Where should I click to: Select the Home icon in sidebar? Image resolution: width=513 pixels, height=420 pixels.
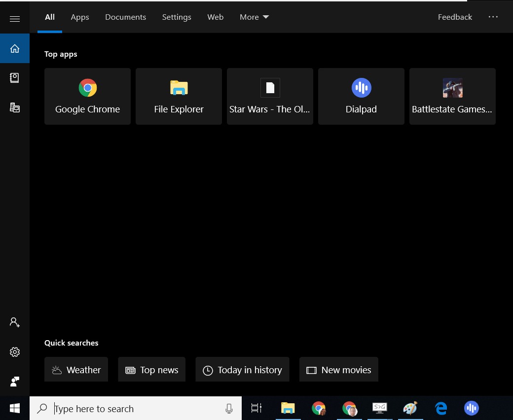(15, 48)
